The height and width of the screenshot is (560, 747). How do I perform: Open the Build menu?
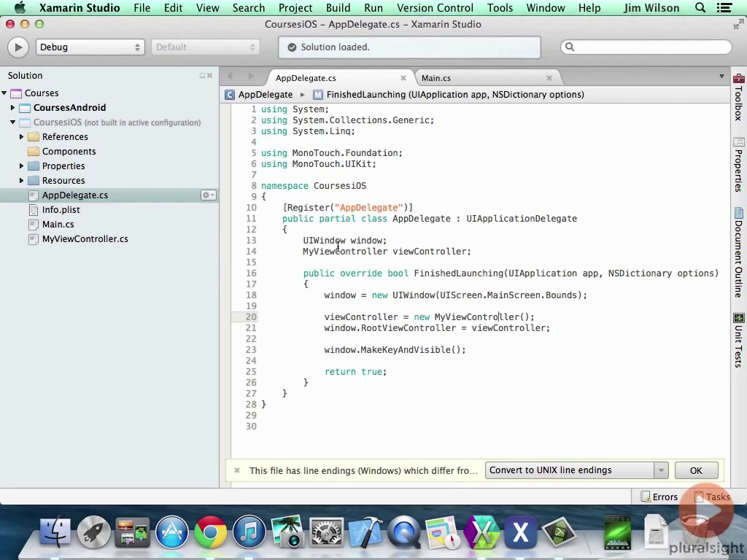point(338,8)
